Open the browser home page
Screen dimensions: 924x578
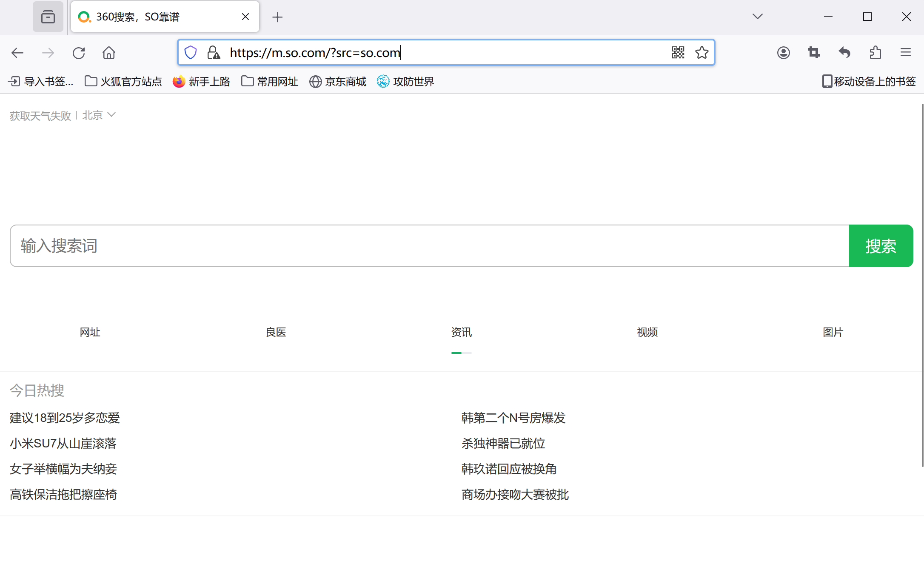pos(109,53)
